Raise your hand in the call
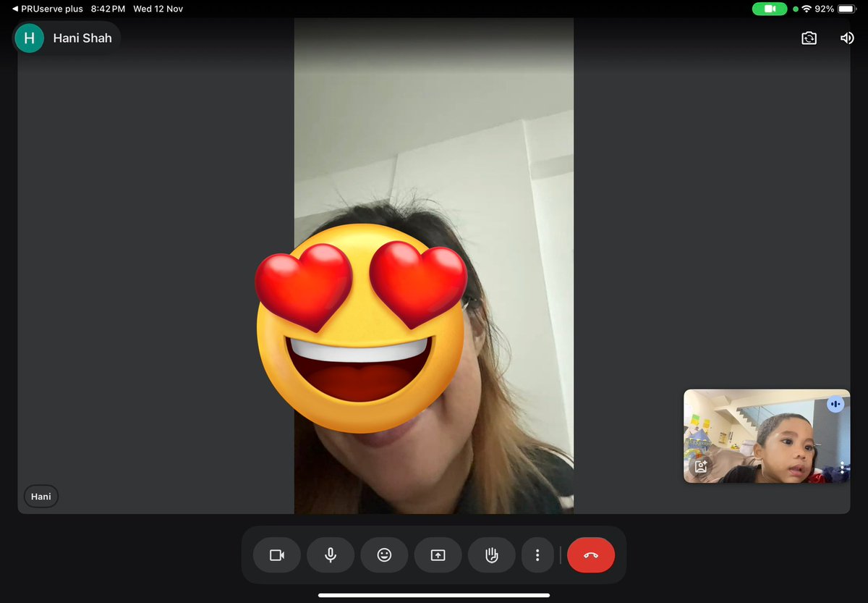Viewport: 868px width, 603px height. [491, 555]
